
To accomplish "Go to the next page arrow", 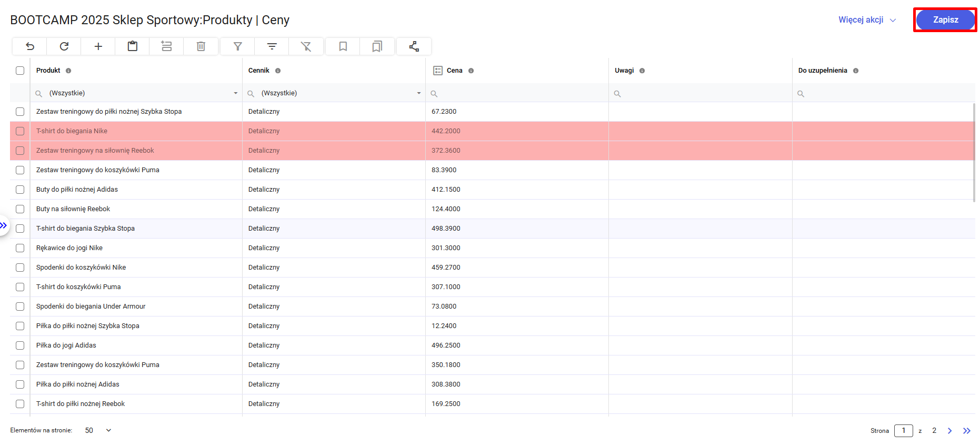I will (950, 431).
